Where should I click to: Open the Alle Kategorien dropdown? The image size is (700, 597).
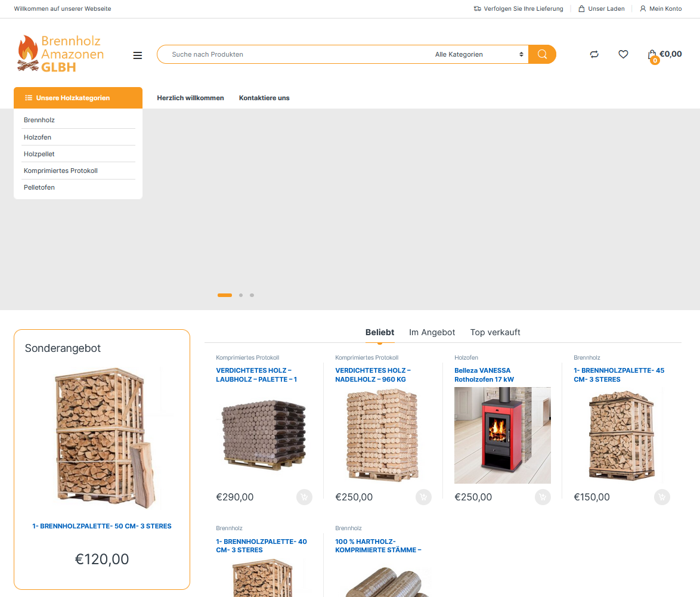(x=479, y=54)
